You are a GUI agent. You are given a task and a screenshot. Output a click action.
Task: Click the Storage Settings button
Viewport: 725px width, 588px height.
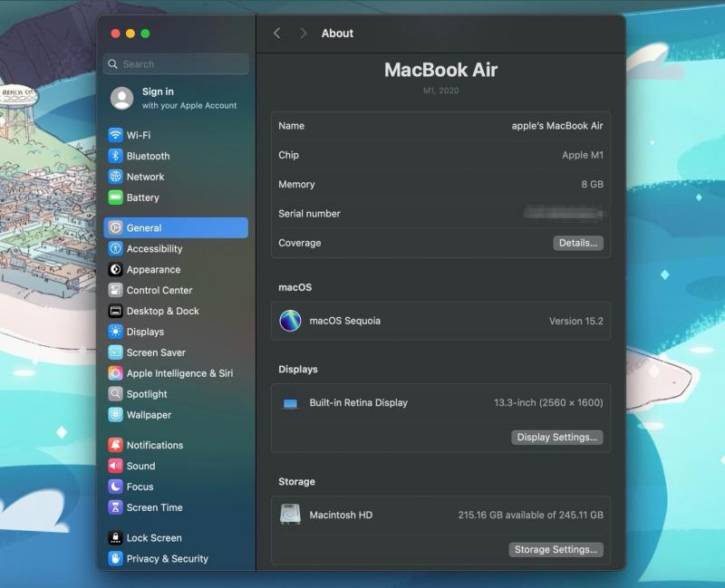[x=556, y=550]
